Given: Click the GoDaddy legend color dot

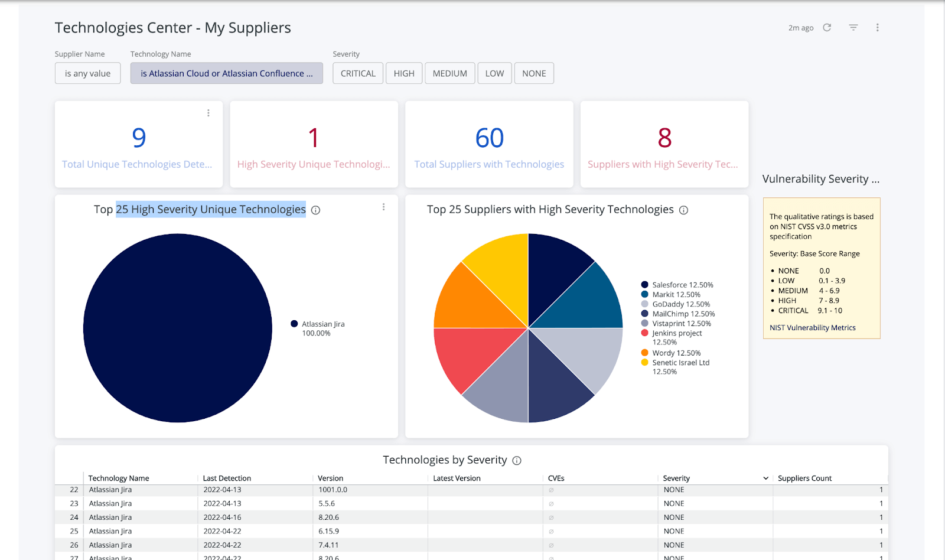Looking at the screenshot, I should (644, 304).
